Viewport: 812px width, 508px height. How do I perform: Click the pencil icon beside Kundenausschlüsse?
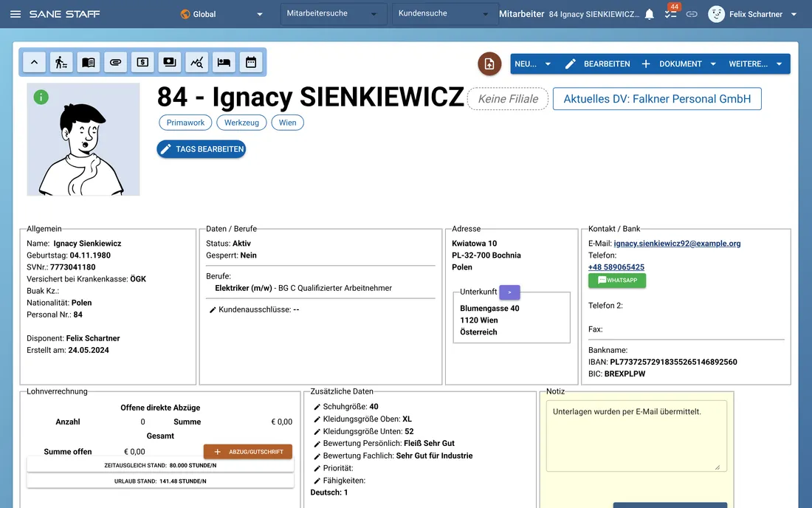tap(213, 309)
